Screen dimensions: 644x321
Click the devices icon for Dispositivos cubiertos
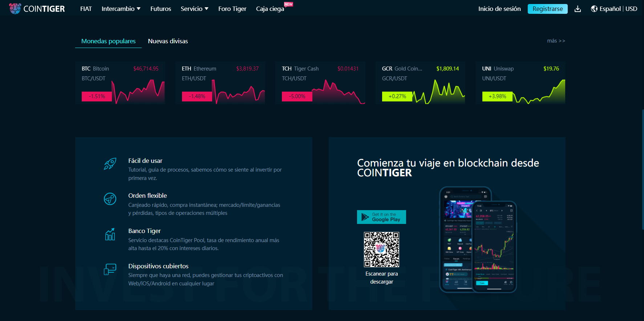click(110, 269)
